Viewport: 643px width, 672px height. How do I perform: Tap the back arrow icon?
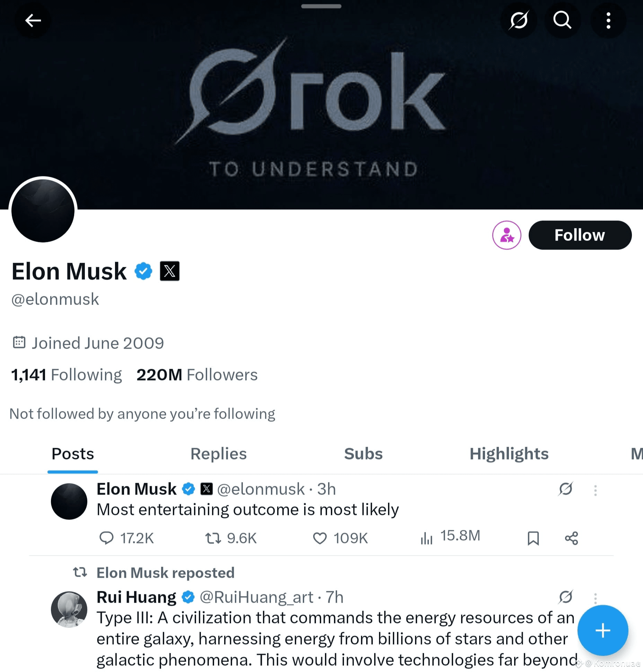pos(33,20)
